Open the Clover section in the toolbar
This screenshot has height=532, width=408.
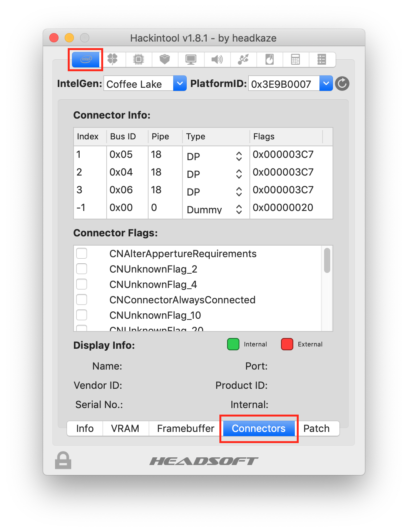click(x=112, y=60)
